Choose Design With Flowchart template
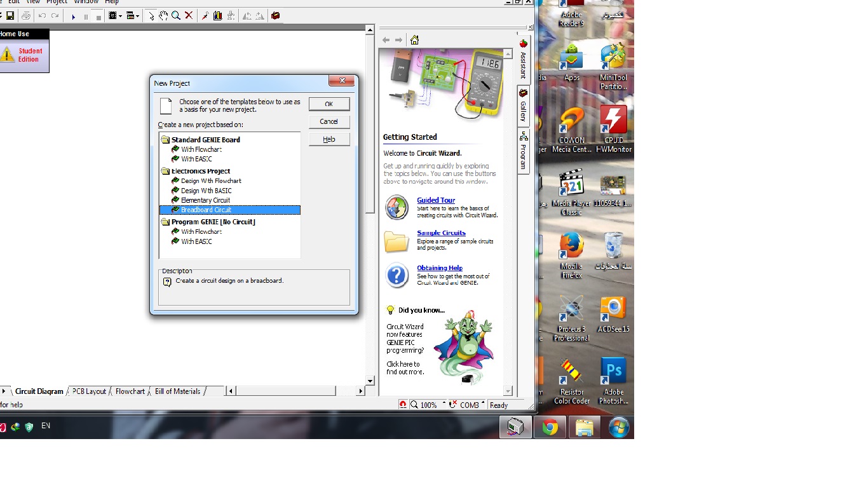 point(207,180)
